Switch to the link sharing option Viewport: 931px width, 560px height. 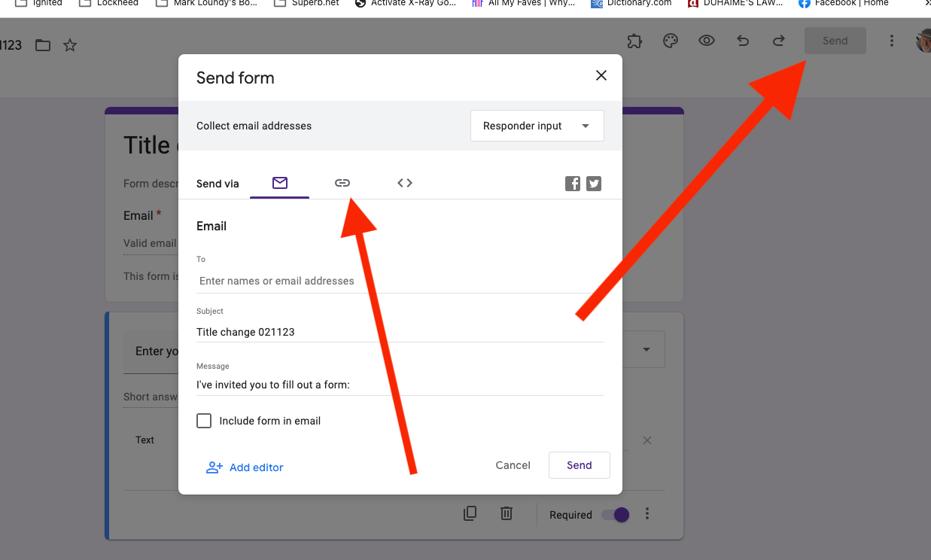pos(342,183)
